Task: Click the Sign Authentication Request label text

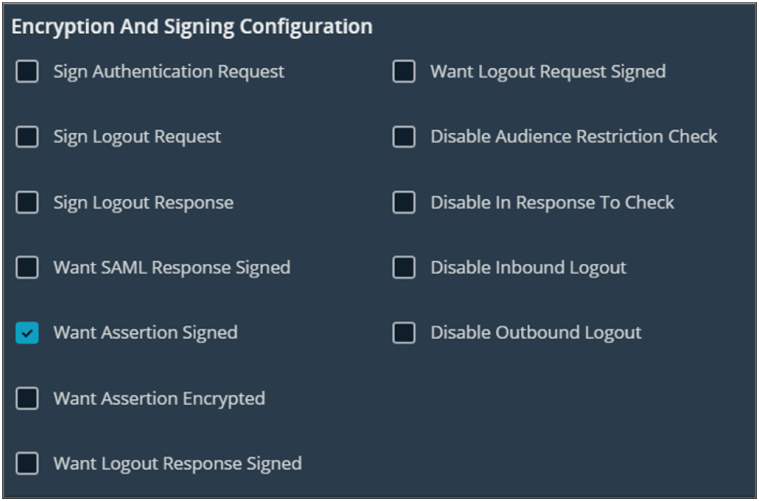Action: [x=168, y=72]
